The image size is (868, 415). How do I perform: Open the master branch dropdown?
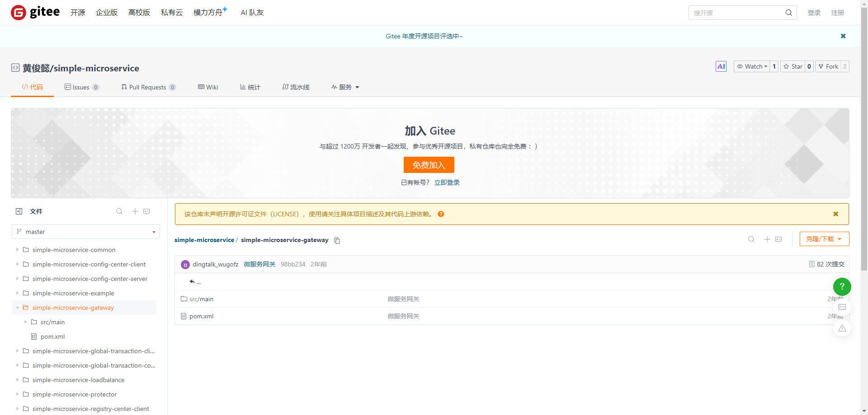click(x=86, y=232)
